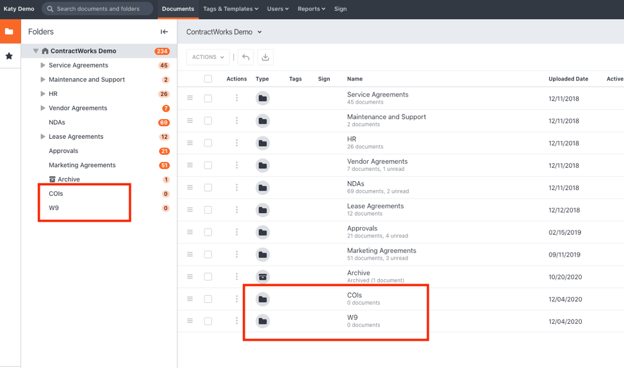Viewport: 624px width, 368px height.
Task: Collapse the ContractWorks Demo tree root
Action: click(36, 51)
